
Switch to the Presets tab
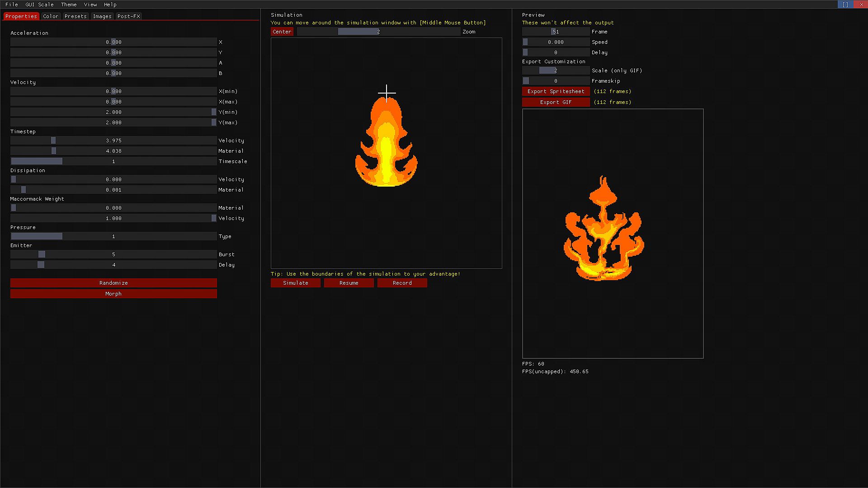click(75, 16)
